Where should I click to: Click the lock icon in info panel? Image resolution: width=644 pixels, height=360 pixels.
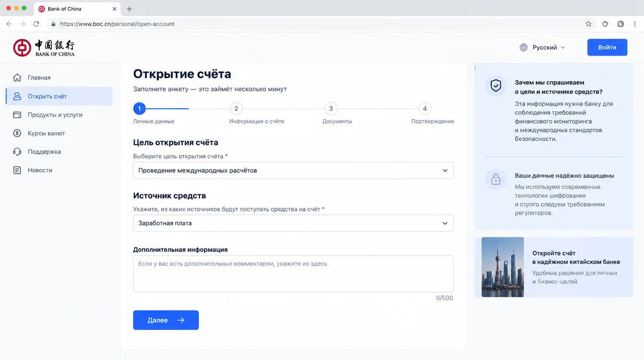496,180
